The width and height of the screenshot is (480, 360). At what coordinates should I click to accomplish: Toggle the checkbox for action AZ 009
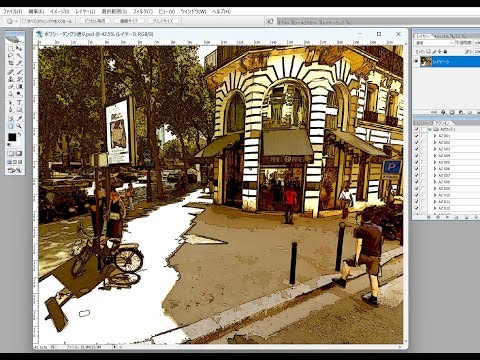coord(416,189)
